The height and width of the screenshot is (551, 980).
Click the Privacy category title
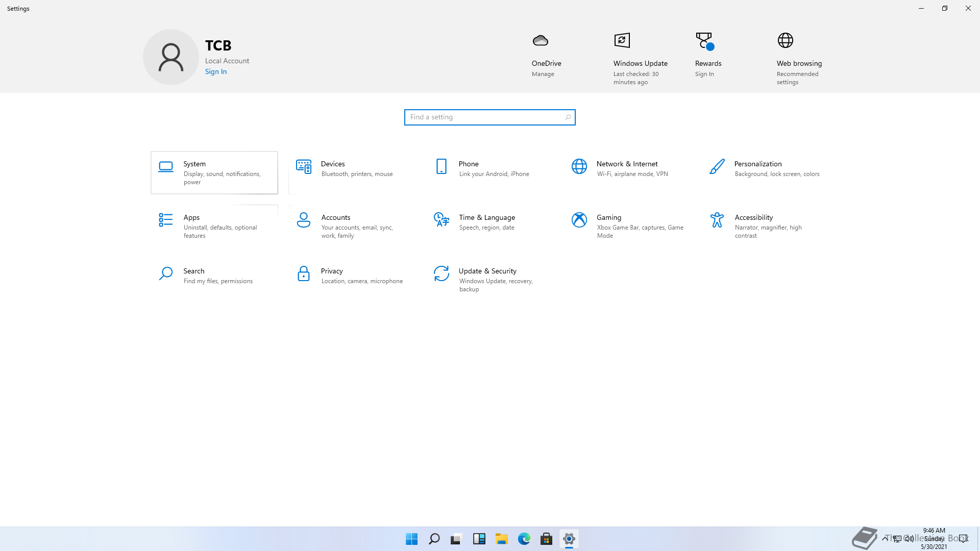[332, 271]
